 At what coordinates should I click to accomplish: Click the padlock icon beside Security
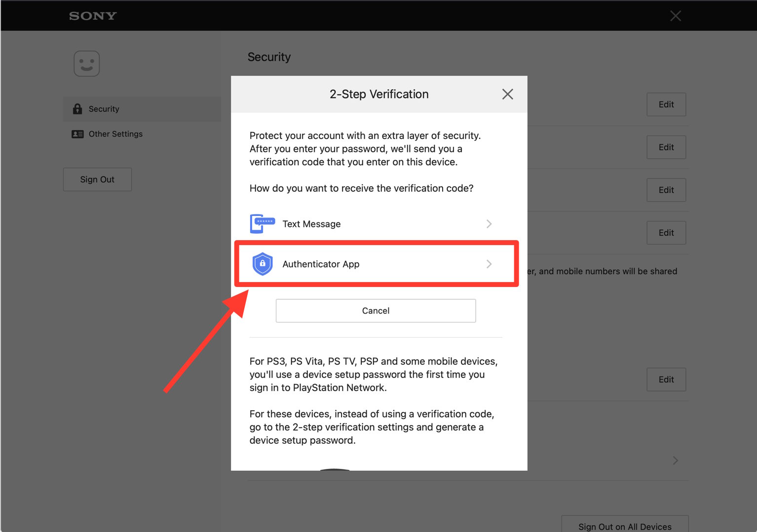click(x=77, y=109)
